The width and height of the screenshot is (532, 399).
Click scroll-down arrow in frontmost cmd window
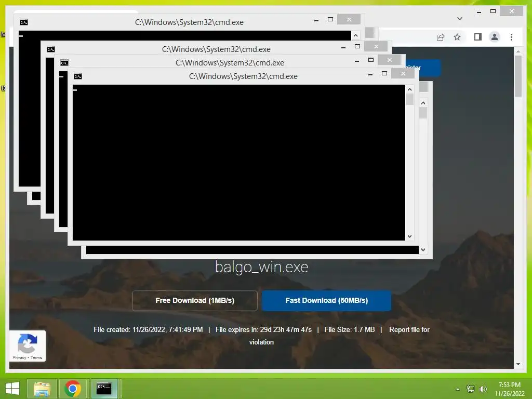tap(409, 236)
